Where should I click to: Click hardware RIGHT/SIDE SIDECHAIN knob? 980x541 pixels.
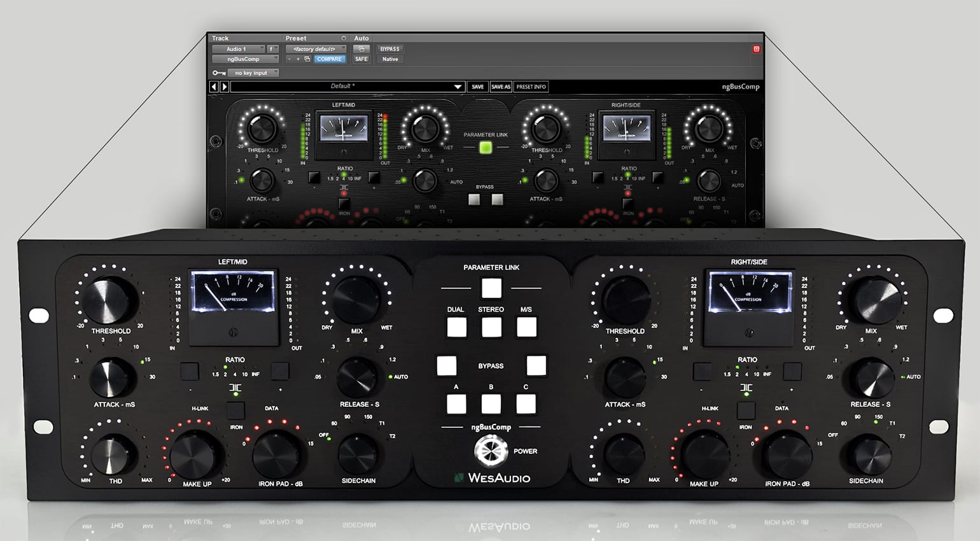pos(869,454)
